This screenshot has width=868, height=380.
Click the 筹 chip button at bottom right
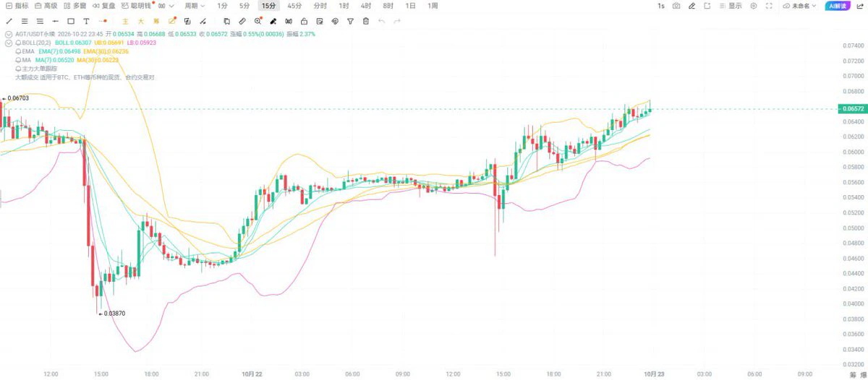tap(854, 375)
